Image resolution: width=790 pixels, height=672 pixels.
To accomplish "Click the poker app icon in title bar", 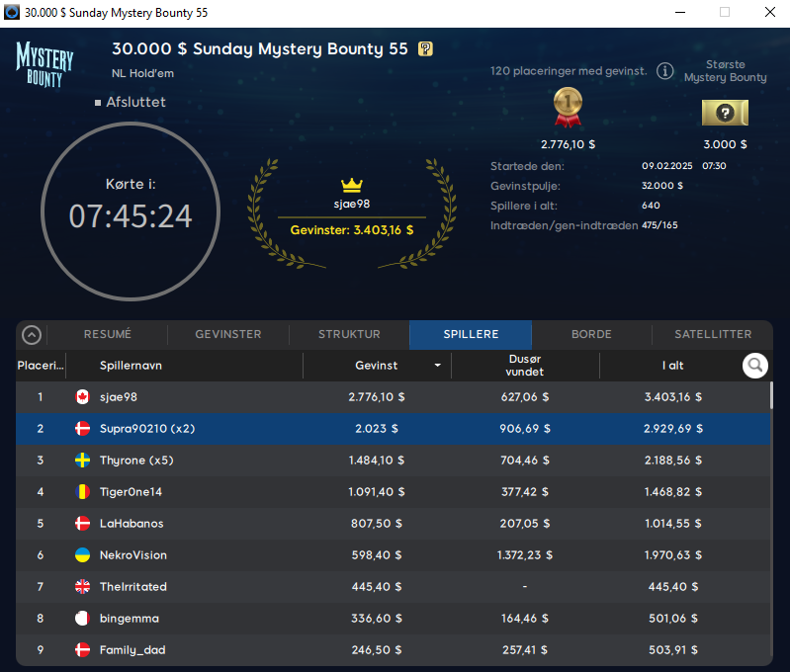I will [x=12, y=12].
